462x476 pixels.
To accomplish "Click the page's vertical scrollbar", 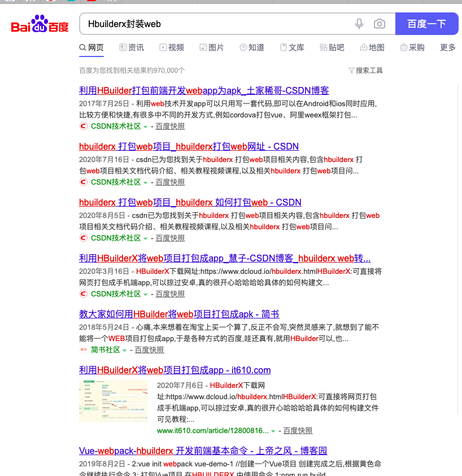I will click(x=458, y=249).
